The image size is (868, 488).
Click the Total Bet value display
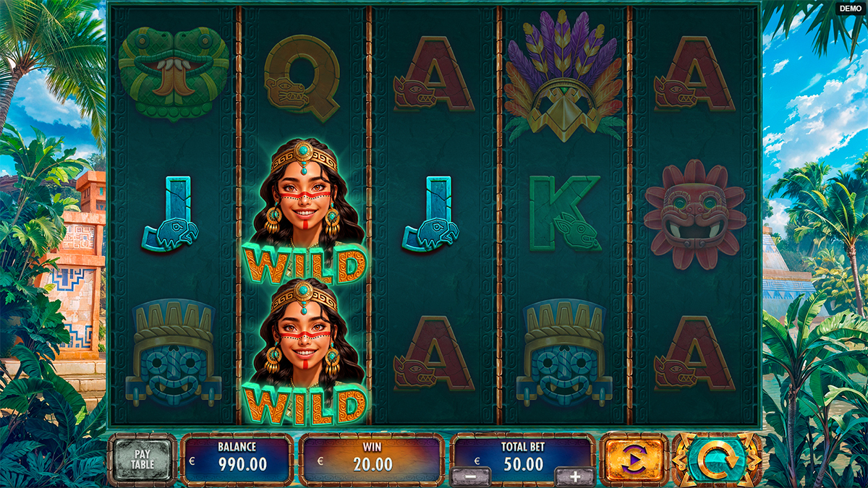[x=522, y=457]
